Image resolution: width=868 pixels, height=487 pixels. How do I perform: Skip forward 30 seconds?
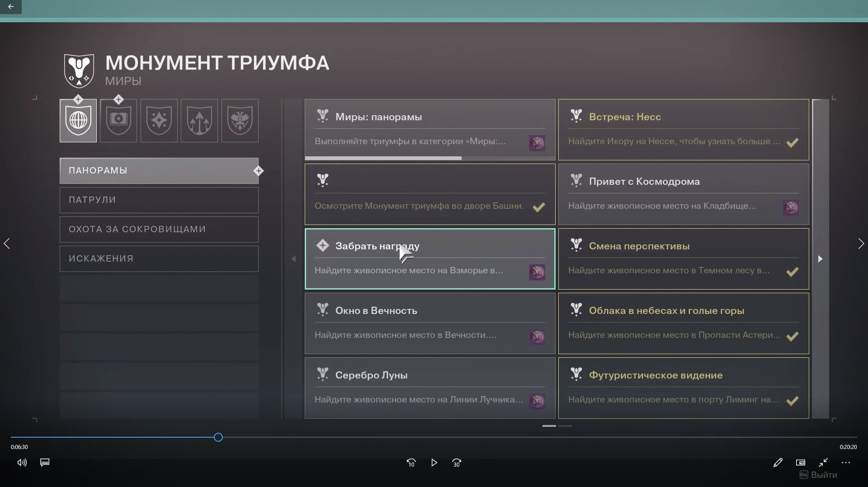click(457, 463)
